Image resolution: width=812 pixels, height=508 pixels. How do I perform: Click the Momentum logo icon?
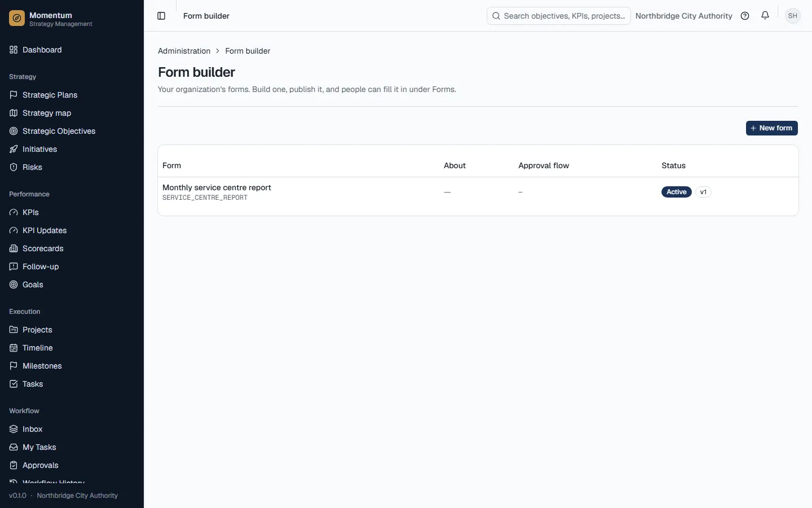[x=17, y=19]
